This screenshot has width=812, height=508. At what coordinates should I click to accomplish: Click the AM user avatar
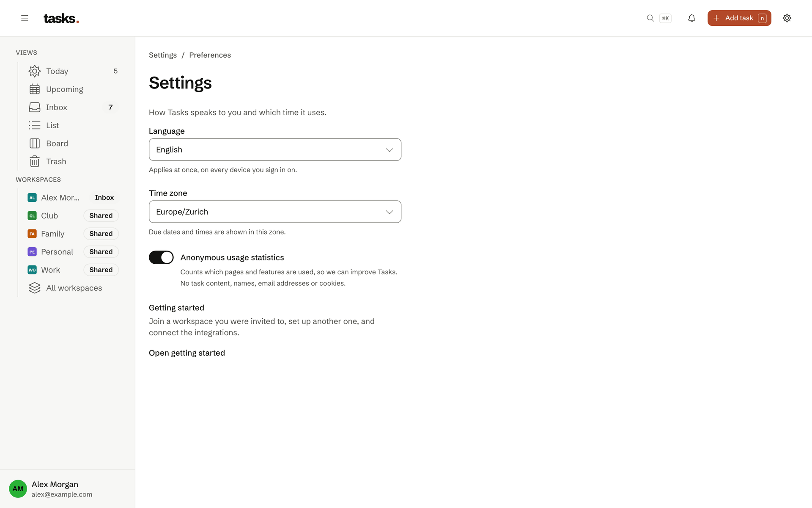point(18,489)
